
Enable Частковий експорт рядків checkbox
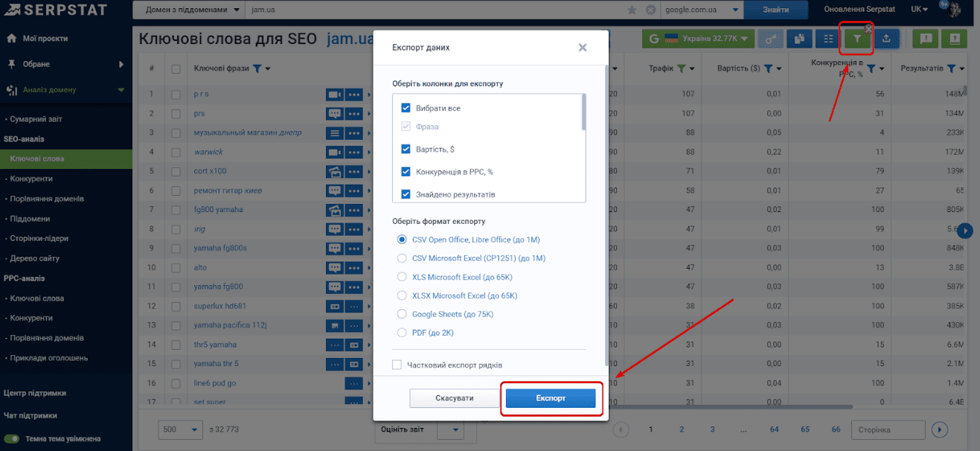click(x=397, y=365)
